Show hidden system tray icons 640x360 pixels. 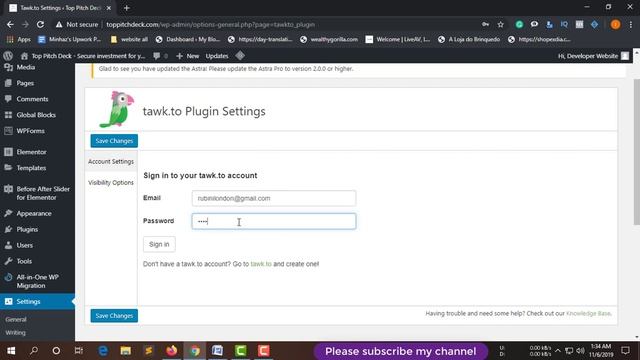pyautogui.click(x=558, y=351)
